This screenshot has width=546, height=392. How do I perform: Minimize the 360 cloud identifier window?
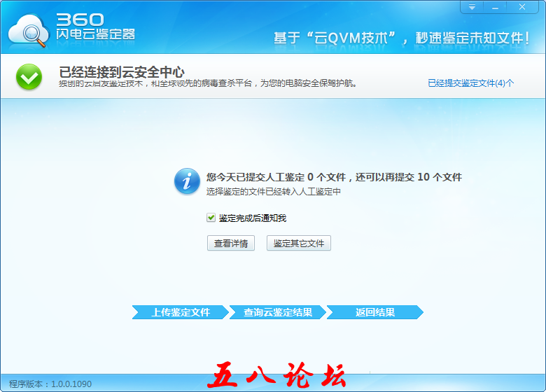click(497, 7)
